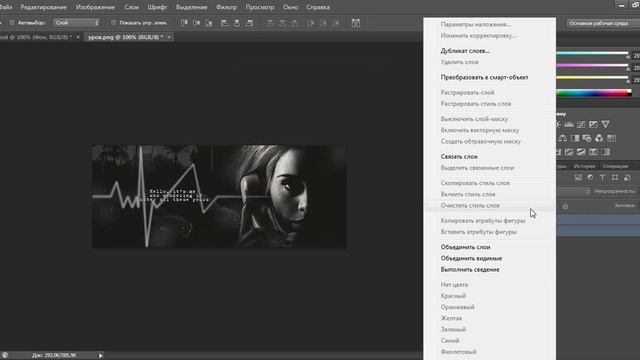Add a Threshold adjustment
This screenshot has width=640, height=360.
click(x=581, y=152)
